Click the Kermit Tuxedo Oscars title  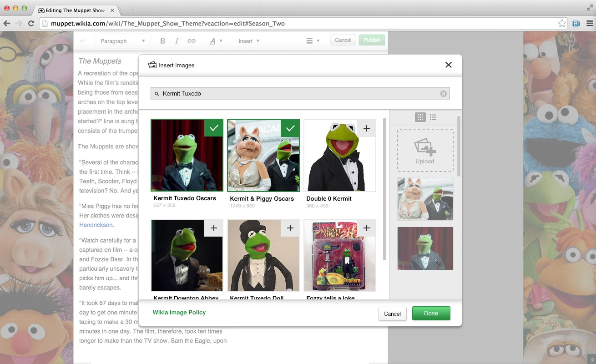click(185, 198)
